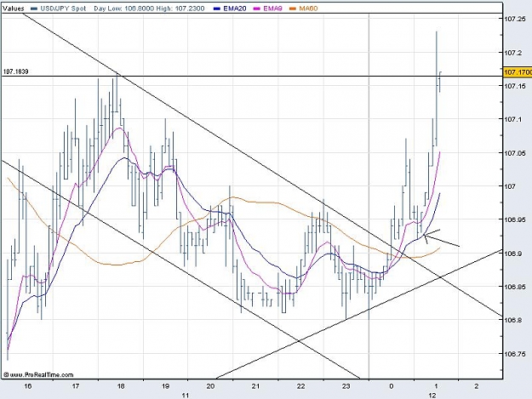The height and width of the screenshot is (399, 532).
Task: Click the MA60 orange legend marker
Action: pyautogui.click(x=293, y=9)
